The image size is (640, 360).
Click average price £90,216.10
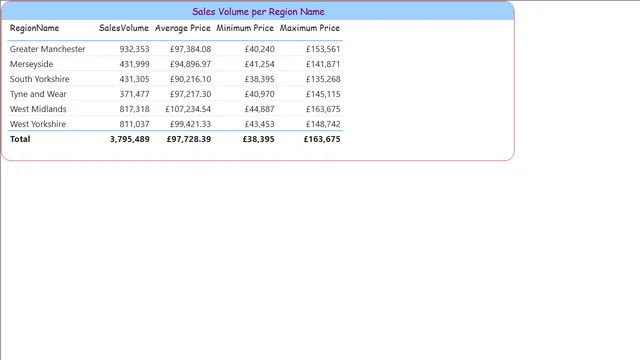(x=191, y=79)
